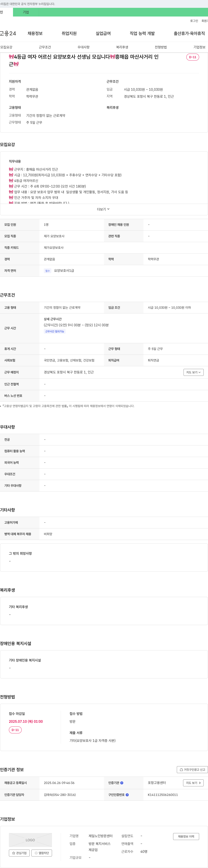This screenshot has width=208, height=868.
Task: Click the company name 제일노인방문센터
Action: point(101,836)
